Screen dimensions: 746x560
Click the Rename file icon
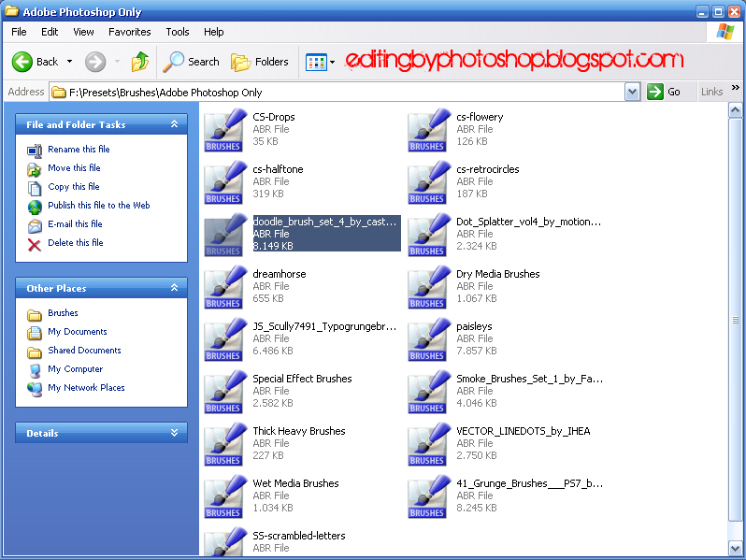(x=35, y=151)
